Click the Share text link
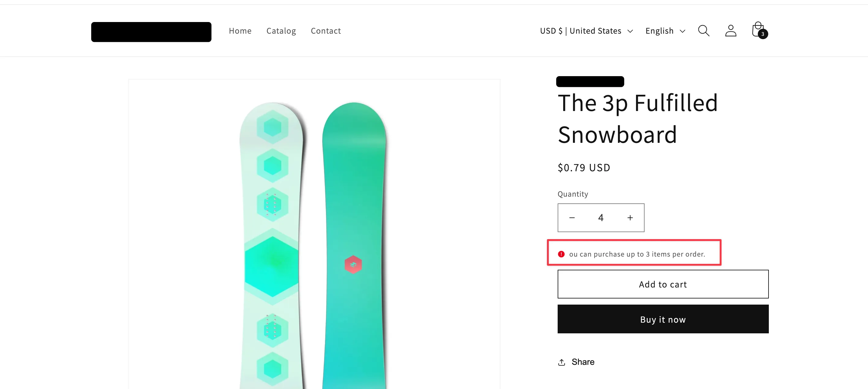 [583, 362]
